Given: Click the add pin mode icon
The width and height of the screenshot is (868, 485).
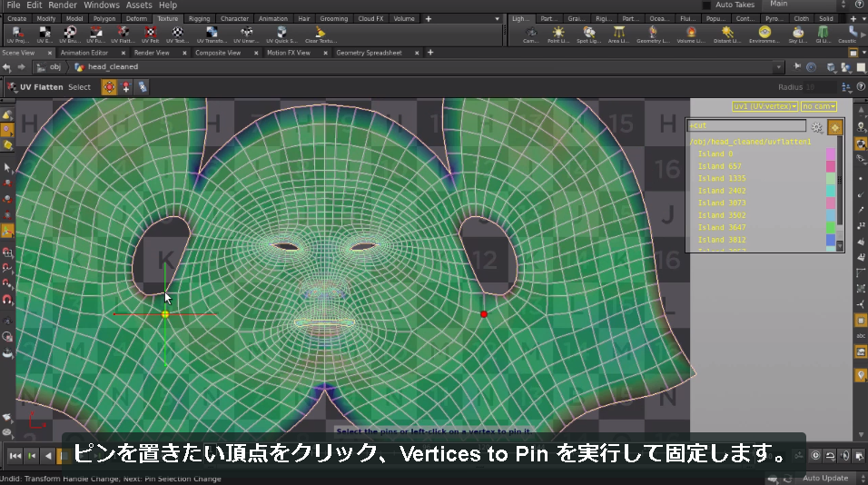Looking at the screenshot, I should click(x=126, y=87).
